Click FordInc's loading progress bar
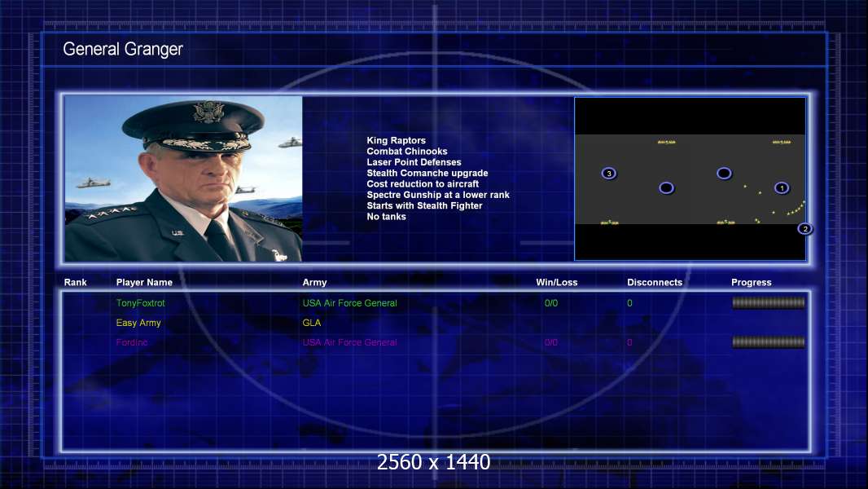The width and height of the screenshot is (868, 489). tap(769, 342)
